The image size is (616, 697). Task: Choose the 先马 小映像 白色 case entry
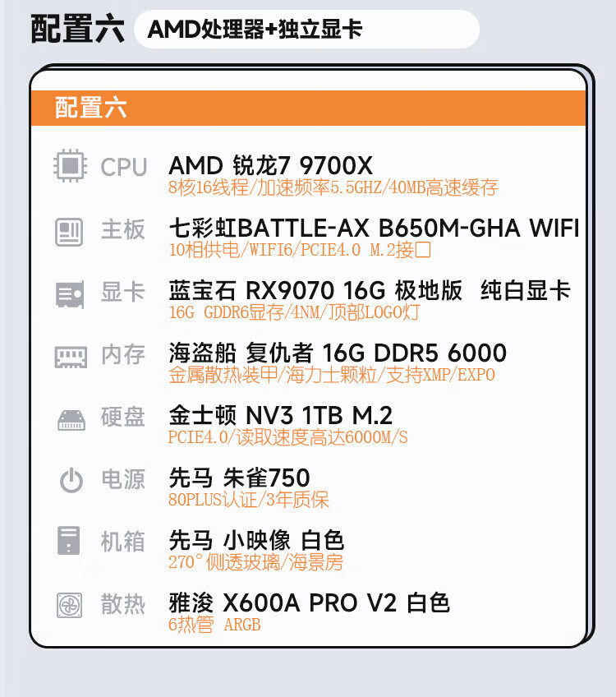(255, 540)
